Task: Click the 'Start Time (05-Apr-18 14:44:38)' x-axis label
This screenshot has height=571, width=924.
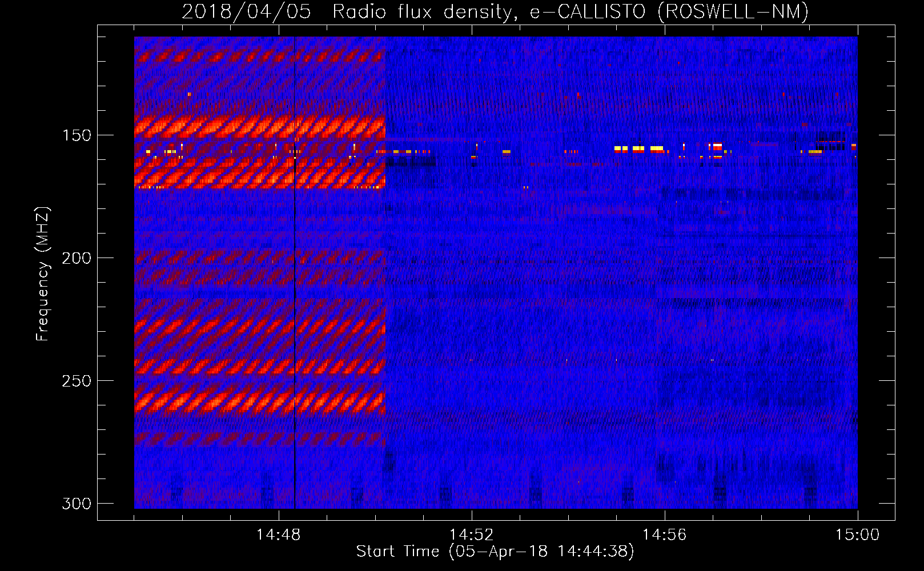Action: (x=495, y=552)
